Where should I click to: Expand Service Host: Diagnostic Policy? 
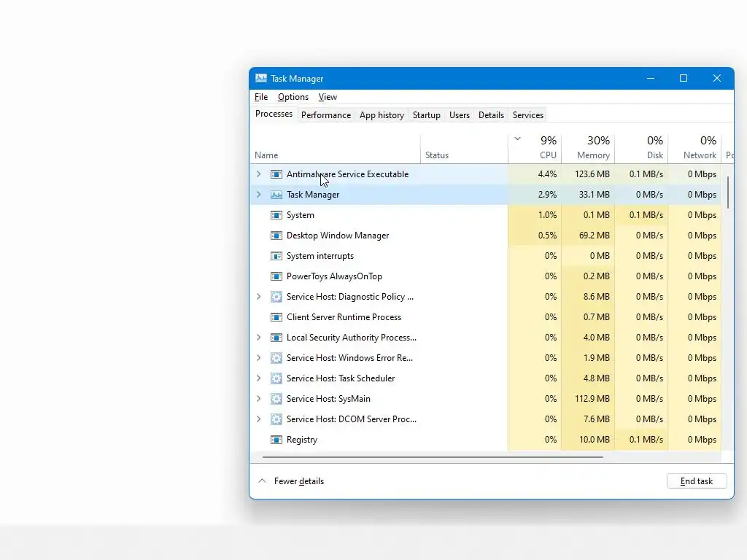[259, 297]
